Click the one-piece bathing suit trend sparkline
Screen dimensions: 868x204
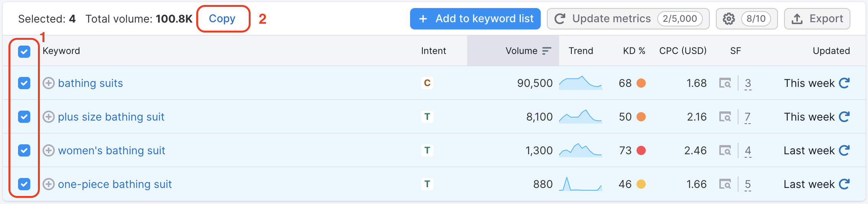(x=581, y=184)
